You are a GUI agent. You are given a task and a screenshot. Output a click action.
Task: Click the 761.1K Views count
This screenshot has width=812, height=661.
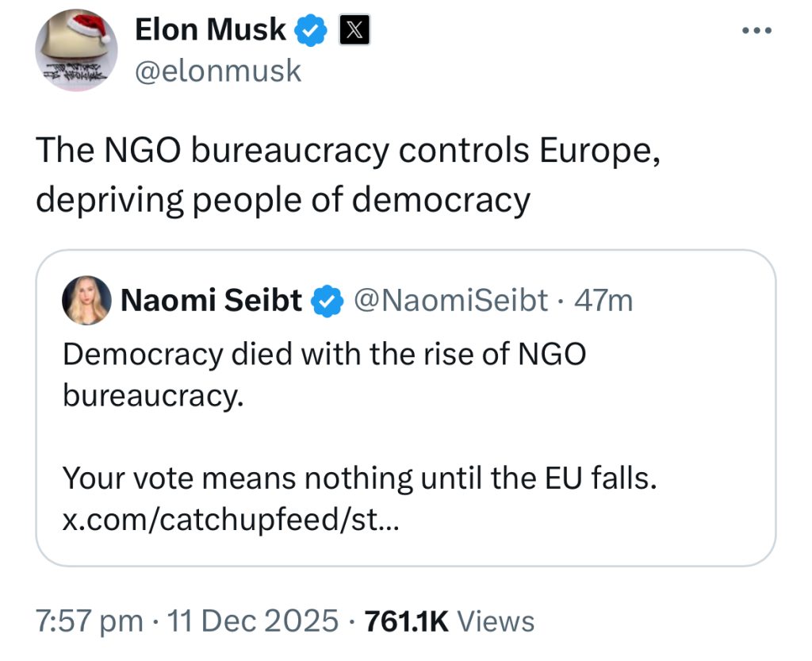coord(449,621)
